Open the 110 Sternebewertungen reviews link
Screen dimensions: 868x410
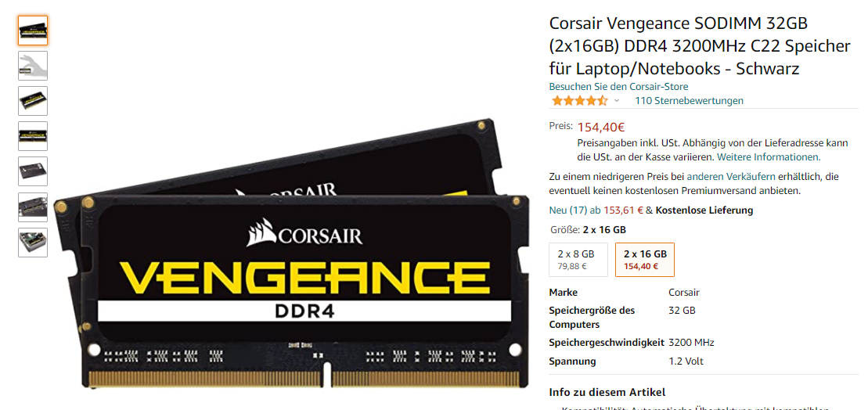coord(689,101)
